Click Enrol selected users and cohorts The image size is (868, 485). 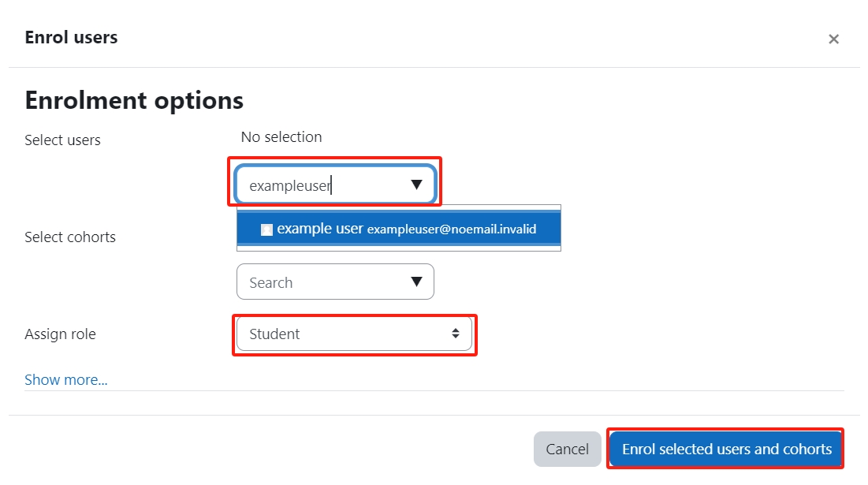click(725, 449)
